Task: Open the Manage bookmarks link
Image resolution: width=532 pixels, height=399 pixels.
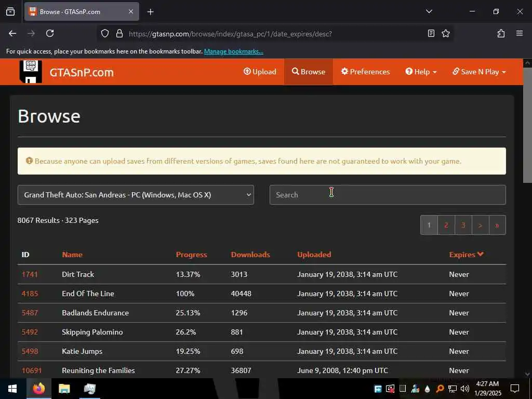Action: pos(233,51)
